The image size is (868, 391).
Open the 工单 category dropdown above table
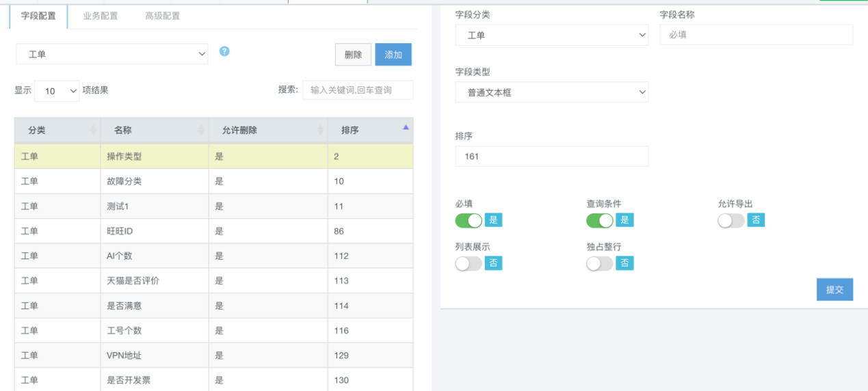point(112,54)
